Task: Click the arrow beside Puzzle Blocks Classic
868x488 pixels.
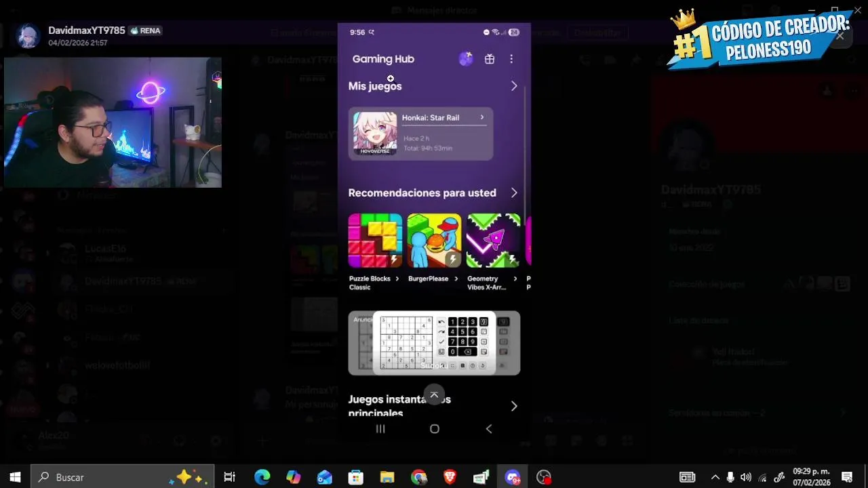Action: click(x=397, y=279)
